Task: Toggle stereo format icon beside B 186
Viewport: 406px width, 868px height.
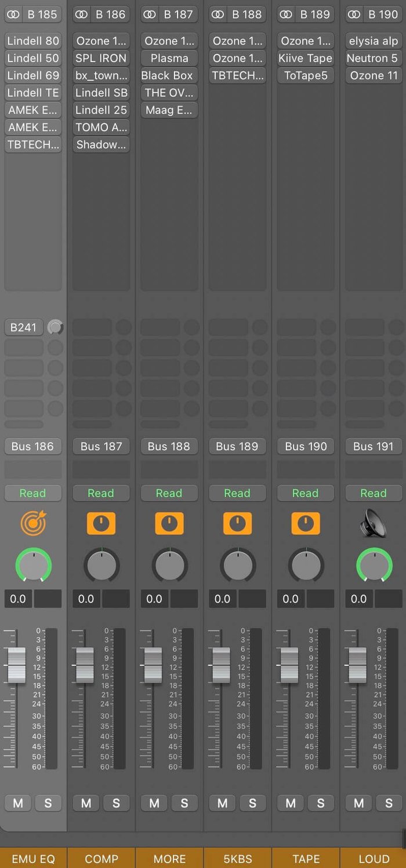Action: [x=82, y=14]
